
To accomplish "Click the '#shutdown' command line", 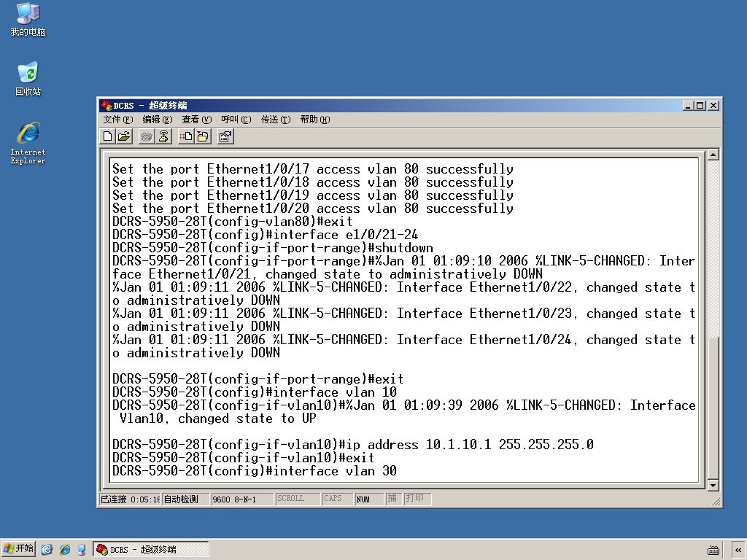I will pos(273,248).
